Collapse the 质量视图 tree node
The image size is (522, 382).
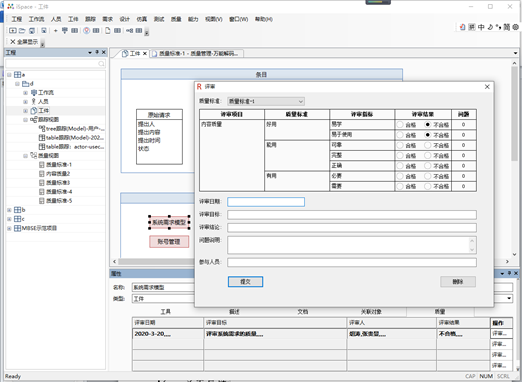25,156
